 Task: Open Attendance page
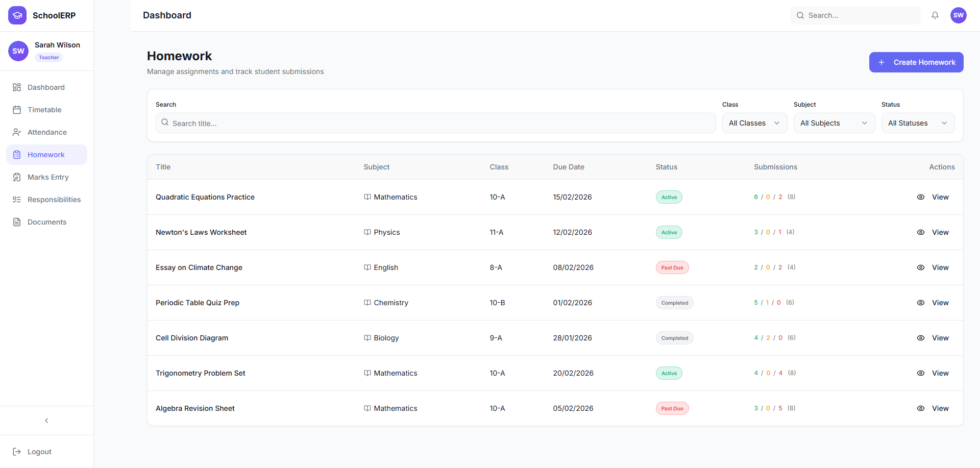(x=46, y=132)
